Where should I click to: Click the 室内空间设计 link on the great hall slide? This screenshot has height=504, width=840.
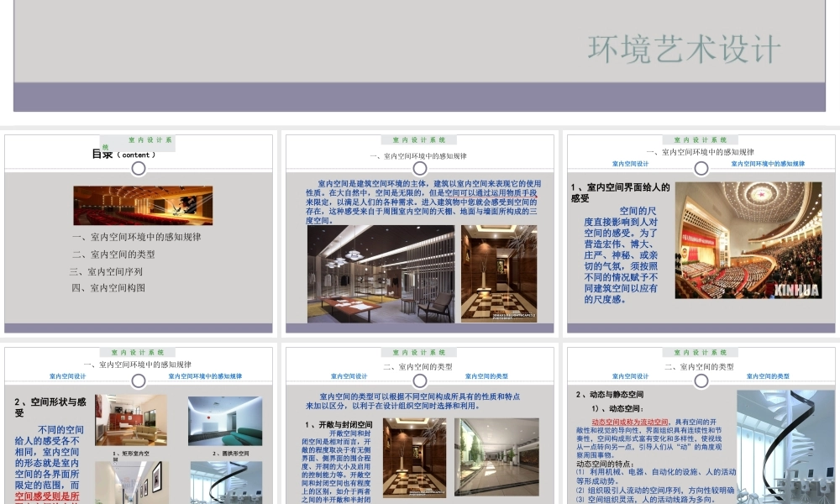[631, 164]
